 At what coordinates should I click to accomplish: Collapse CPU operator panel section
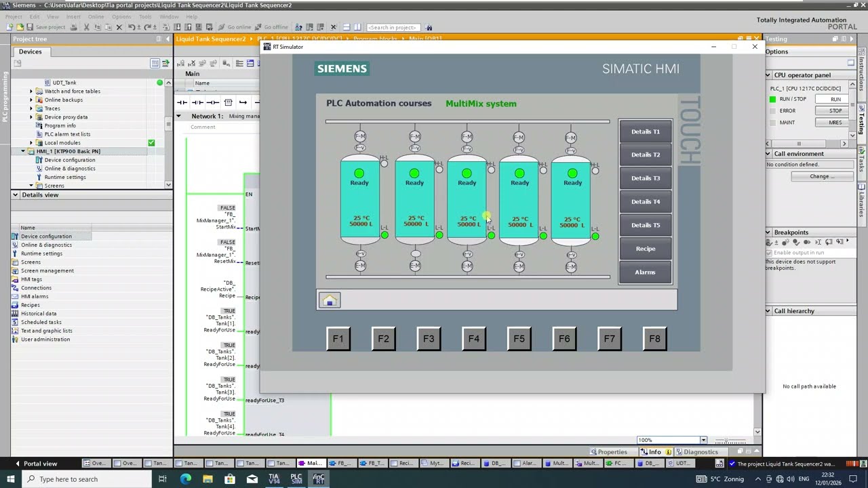tap(768, 75)
